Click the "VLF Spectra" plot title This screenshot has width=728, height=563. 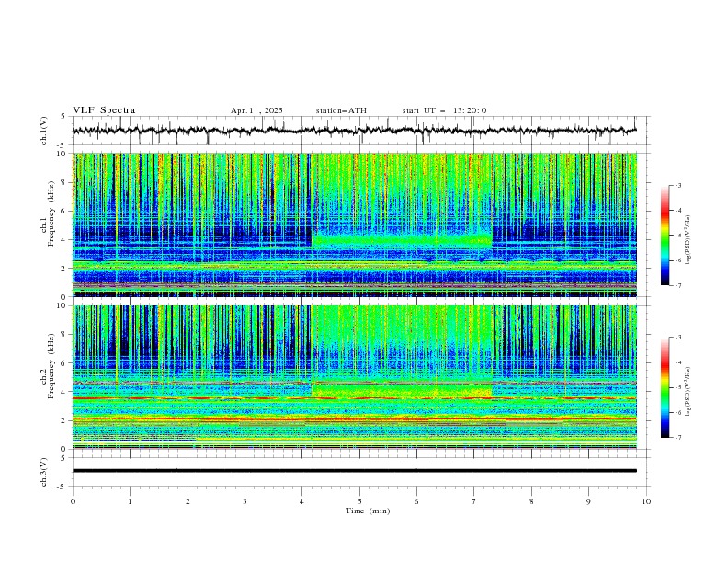point(104,110)
